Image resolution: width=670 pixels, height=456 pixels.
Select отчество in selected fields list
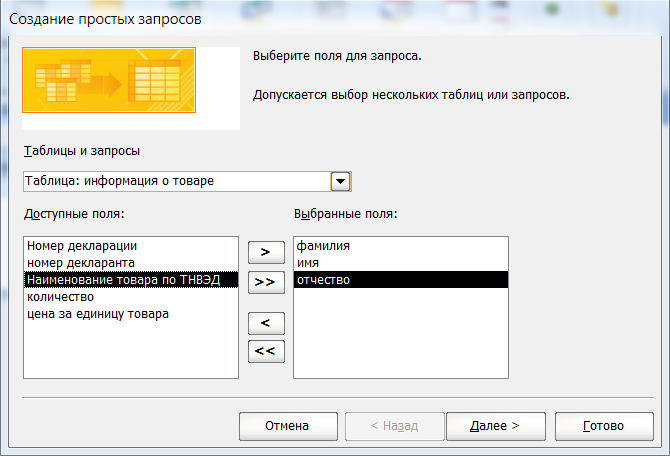coord(401,279)
